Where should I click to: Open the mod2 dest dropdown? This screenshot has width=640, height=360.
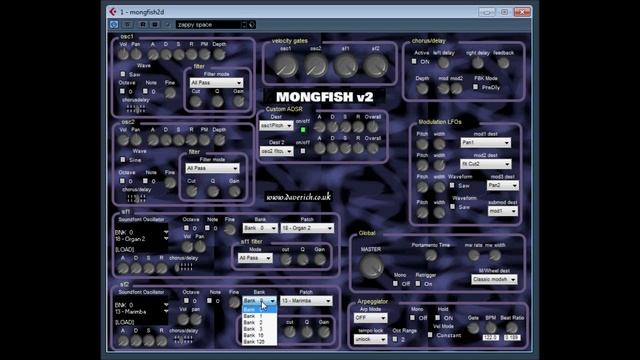pos(486,164)
